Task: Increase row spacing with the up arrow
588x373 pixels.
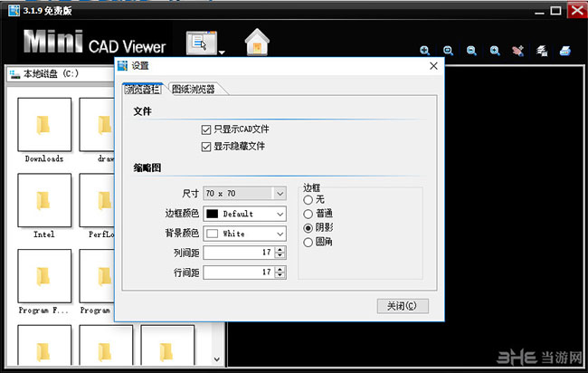Action: [280, 269]
